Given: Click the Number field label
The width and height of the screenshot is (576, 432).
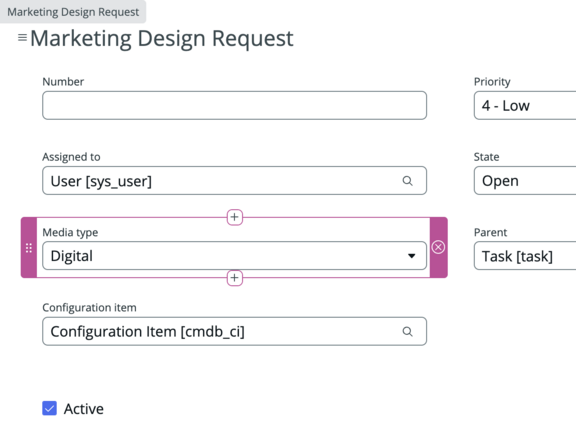Looking at the screenshot, I should 63,82.
